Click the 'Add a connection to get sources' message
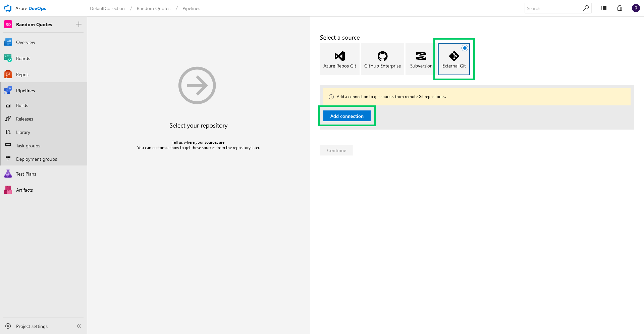The width and height of the screenshot is (644, 334). [x=391, y=97]
